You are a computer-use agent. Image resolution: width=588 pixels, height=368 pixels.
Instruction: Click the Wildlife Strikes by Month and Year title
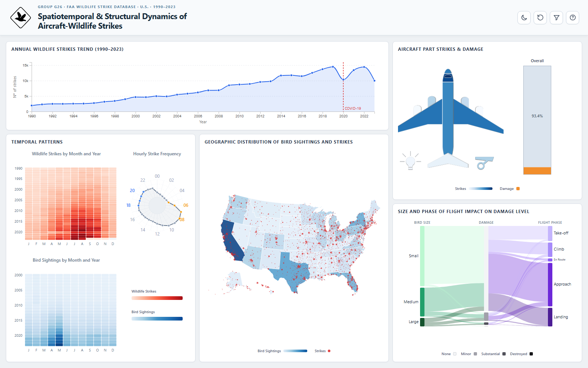pyautogui.click(x=66, y=154)
